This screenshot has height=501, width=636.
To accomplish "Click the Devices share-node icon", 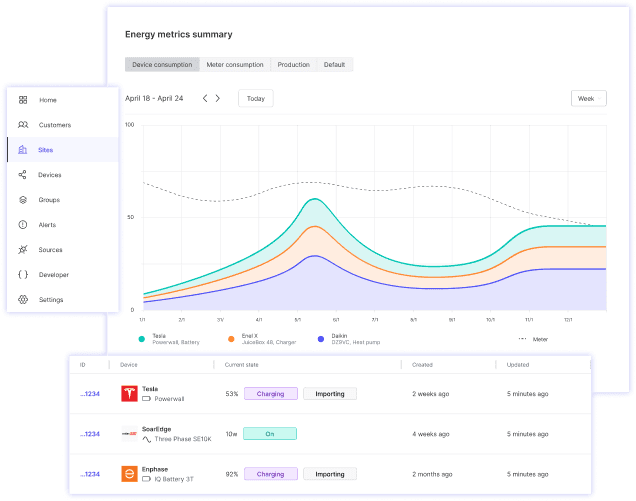I will [x=23, y=175].
